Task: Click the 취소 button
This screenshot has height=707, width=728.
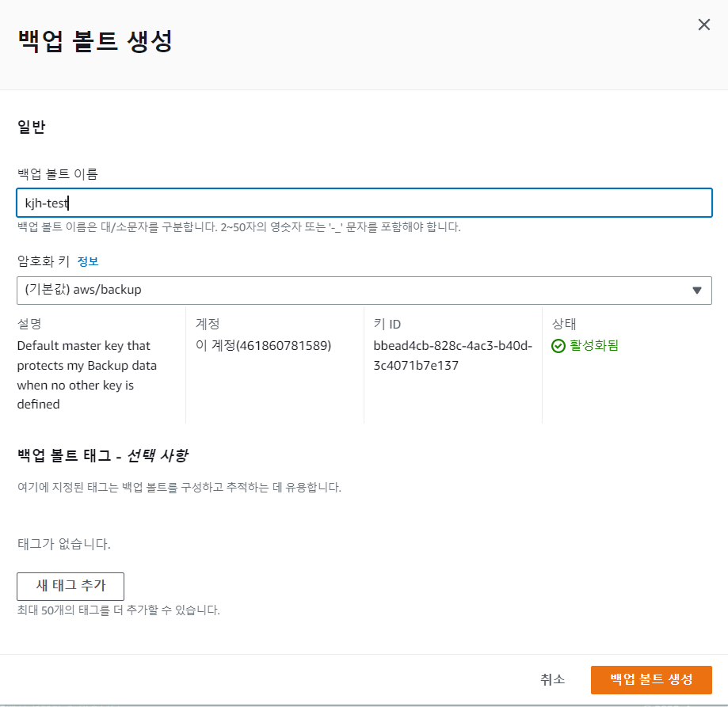Action: (552, 679)
